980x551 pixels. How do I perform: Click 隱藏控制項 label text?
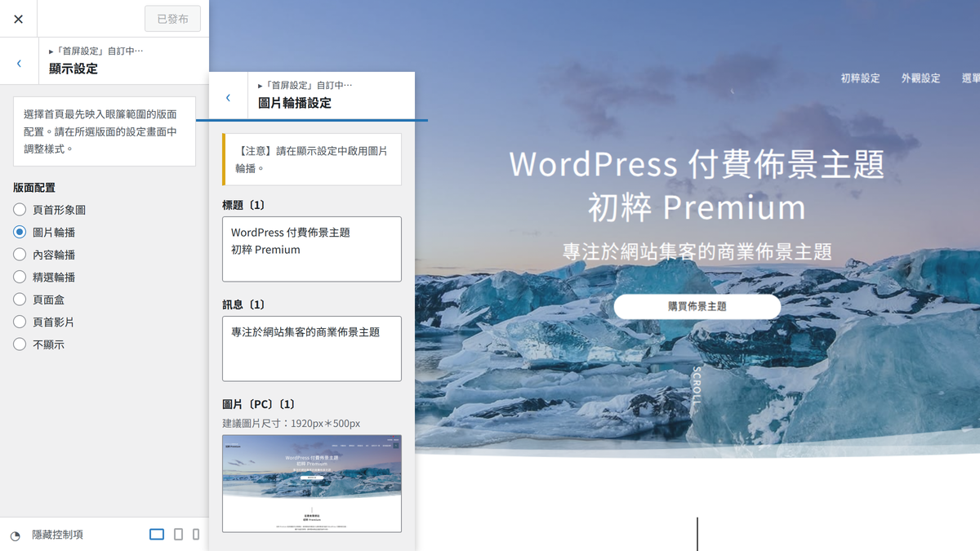[x=57, y=535]
